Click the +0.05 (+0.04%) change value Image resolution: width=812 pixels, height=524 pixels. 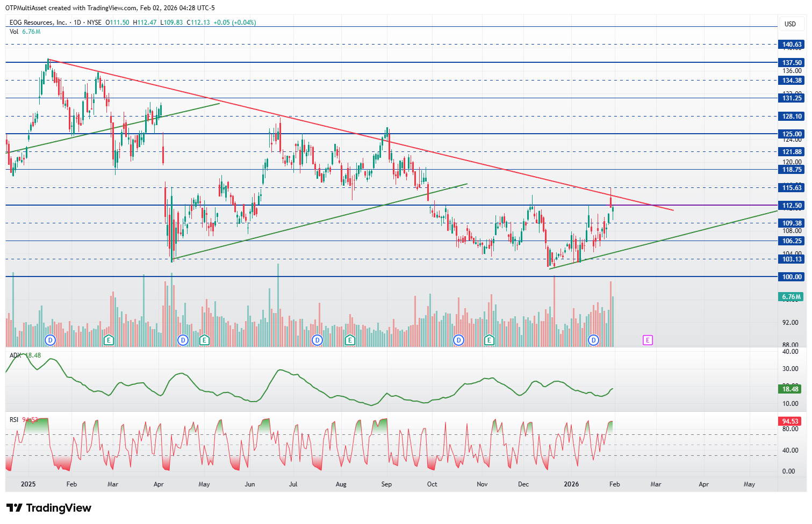click(x=235, y=23)
